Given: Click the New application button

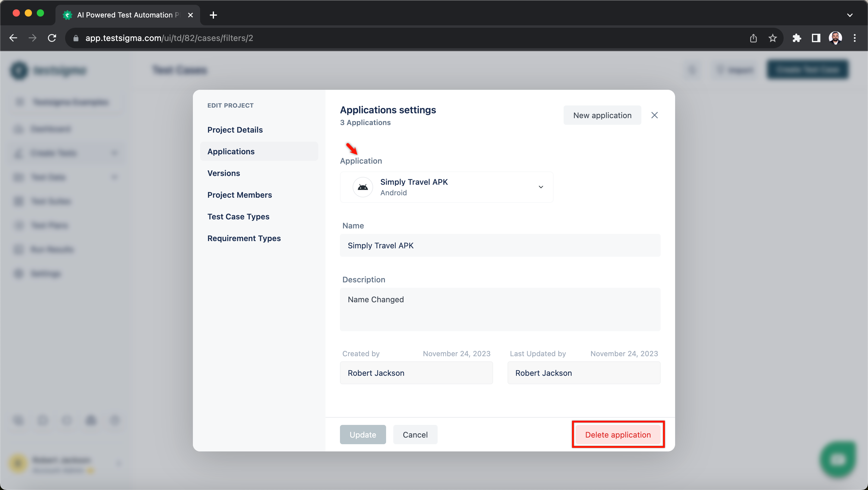Looking at the screenshot, I should click(x=602, y=115).
